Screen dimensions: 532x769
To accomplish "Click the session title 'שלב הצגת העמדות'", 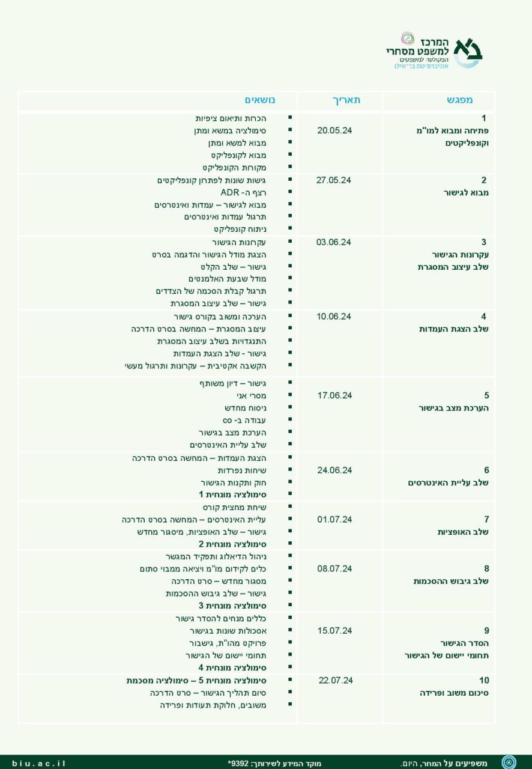I will (453, 329).
